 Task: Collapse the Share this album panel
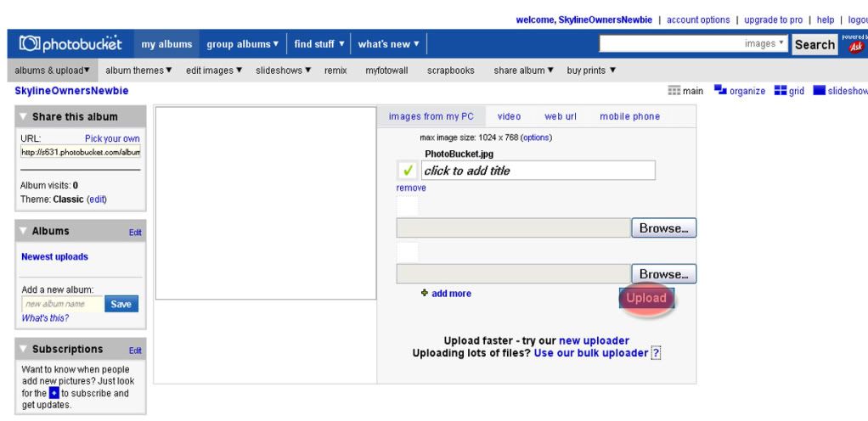pyautogui.click(x=23, y=117)
